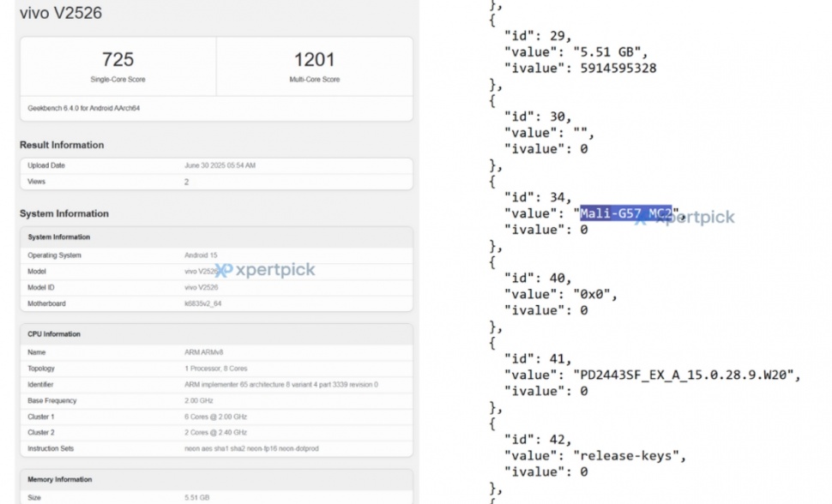
Task: Click the highlighted 'Mali-G57 MC2' text
Action: (625, 213)
